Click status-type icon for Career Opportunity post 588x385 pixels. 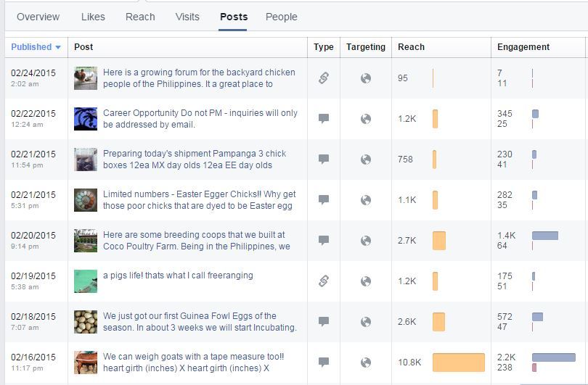[324, 119]
